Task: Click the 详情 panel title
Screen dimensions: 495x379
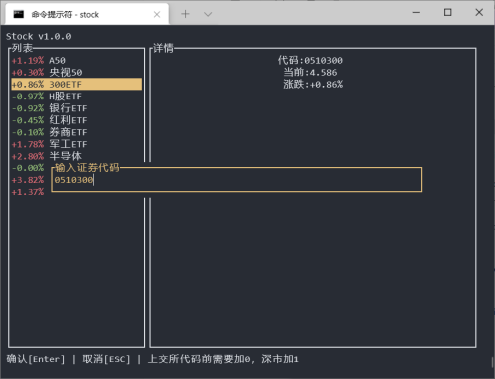Action: (163, 48)
